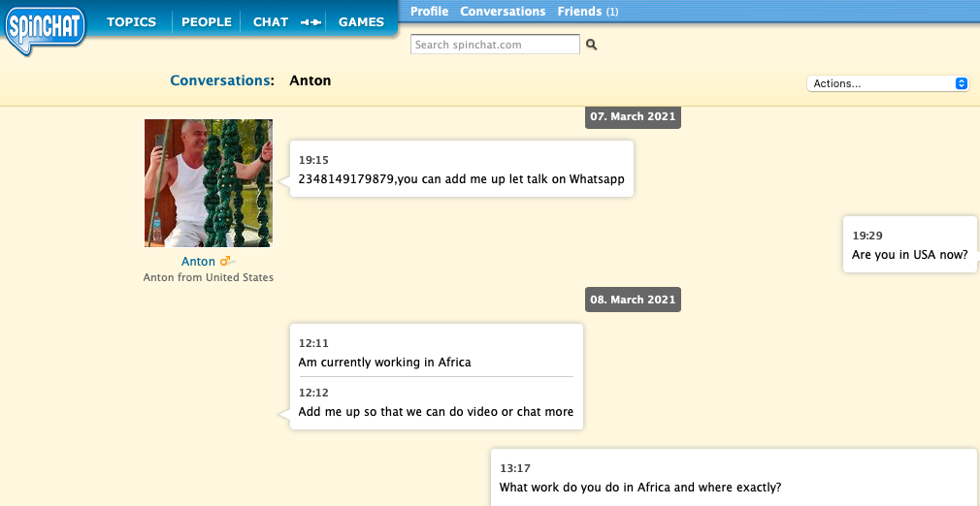Click the 19:15 timestamp
The width and height of the screenshot is (980, 506).
click(x=313, y=161)
